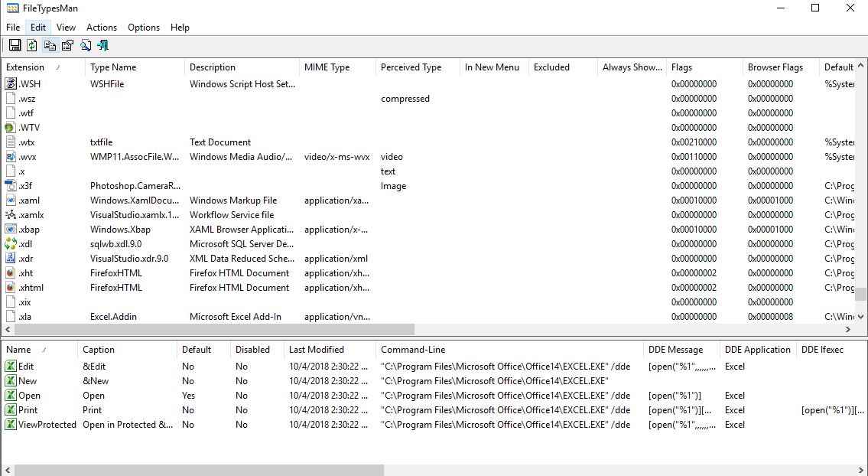The height and width of the screenshot is (476, 868).
Task: Open the File menu
Action: point(13,27)
